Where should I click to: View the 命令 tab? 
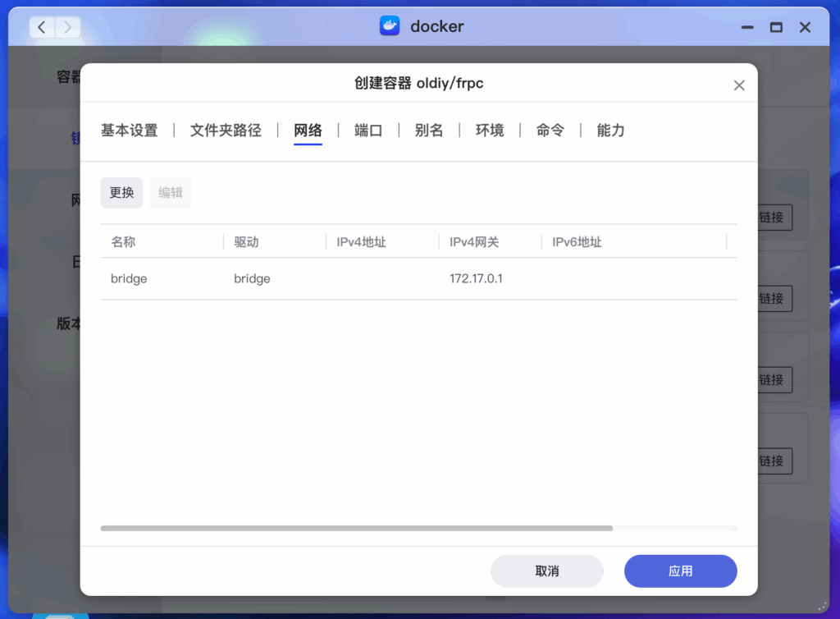pyautogui.click(x=549, y=130)
